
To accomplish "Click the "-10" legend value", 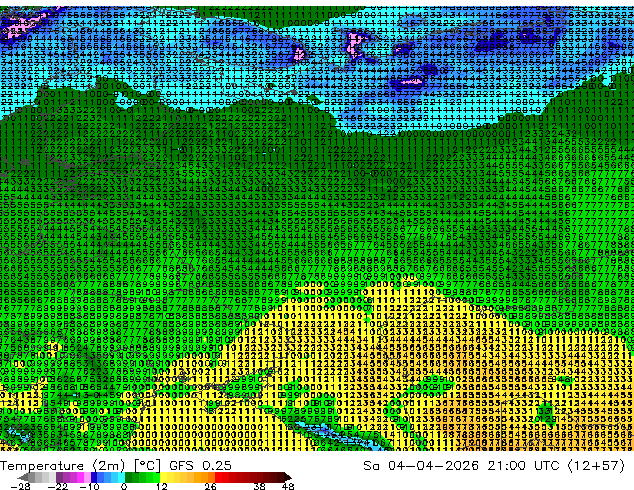I will (89, 486).
